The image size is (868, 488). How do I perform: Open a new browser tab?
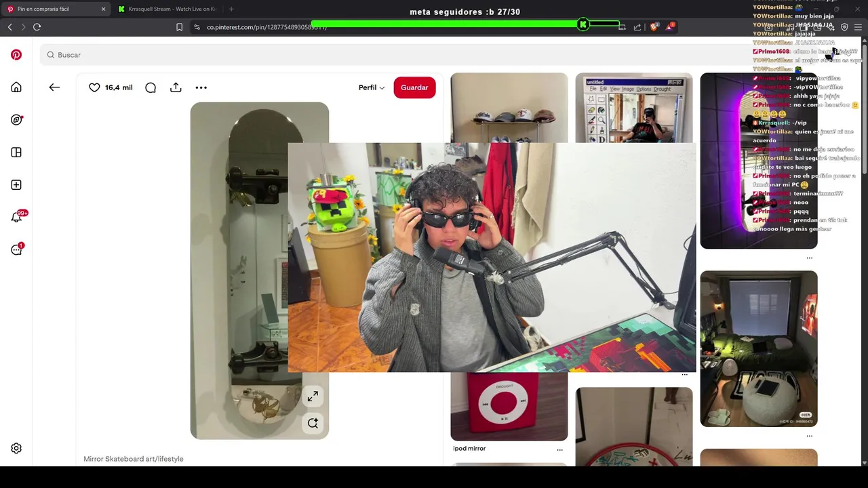[231, 9]
